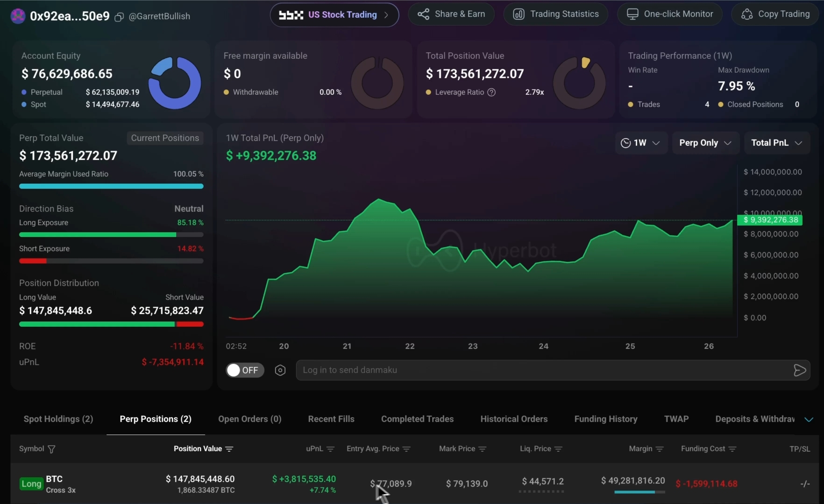Click the danmaku message input field
This screenshot has width=824, height=504.
[x=553, y=370]
